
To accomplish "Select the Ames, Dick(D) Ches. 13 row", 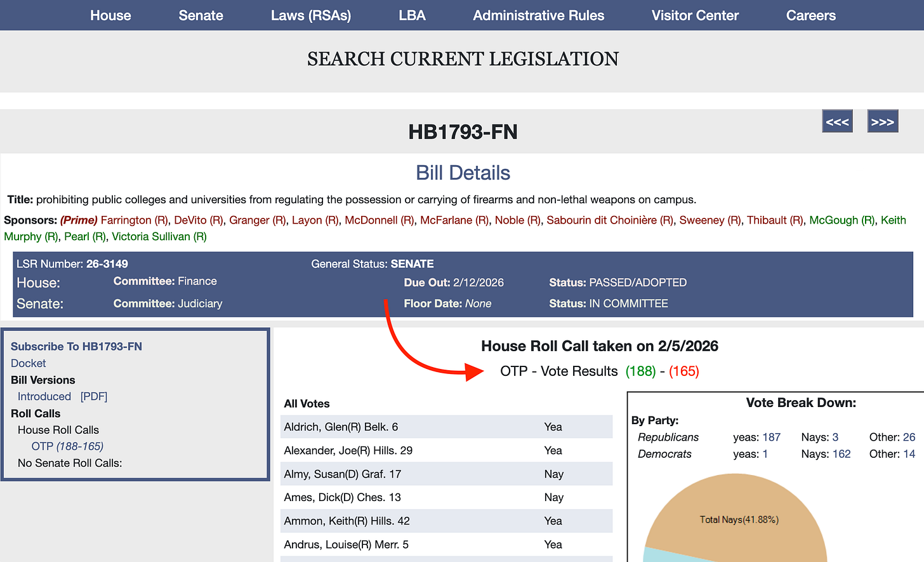I will click(446, 497).
